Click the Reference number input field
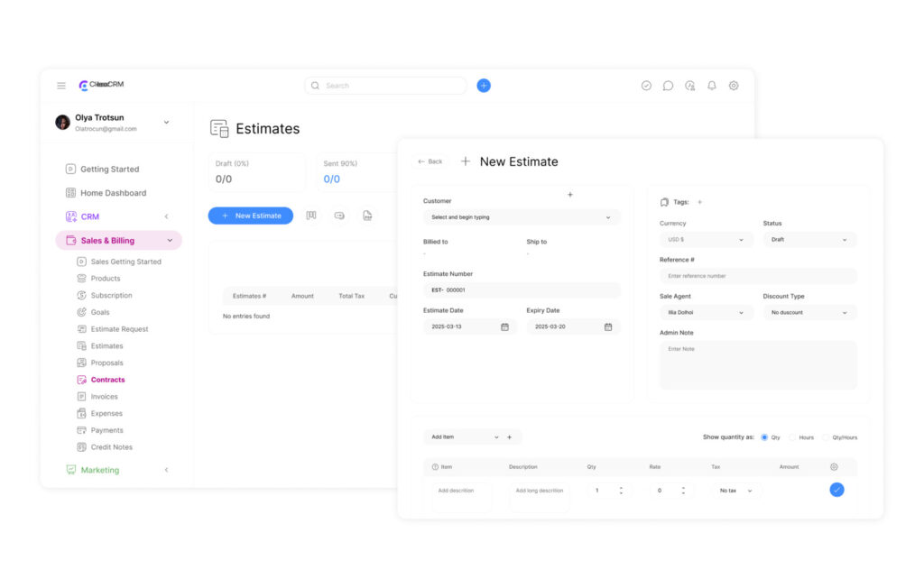Image resolution: width=924 pixels, height=588 pixels. [758, 276]
